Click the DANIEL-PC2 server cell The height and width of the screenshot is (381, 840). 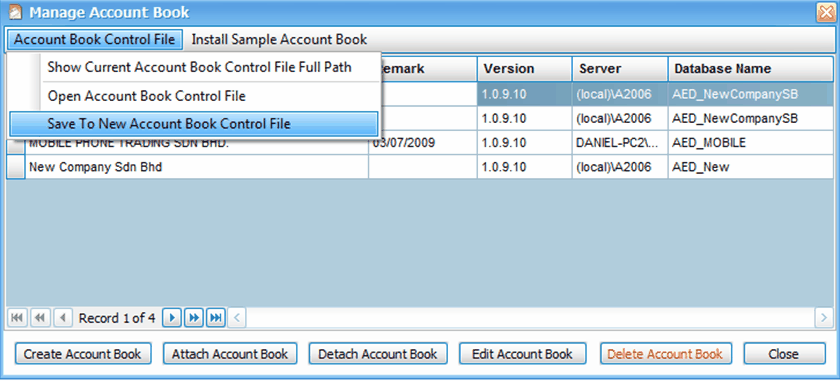[x=620, y=144]
